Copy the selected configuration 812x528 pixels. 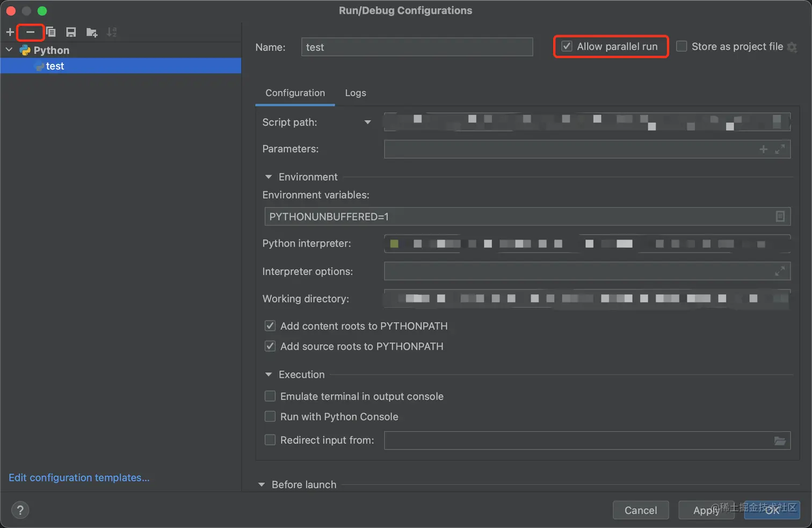(51, 32)
